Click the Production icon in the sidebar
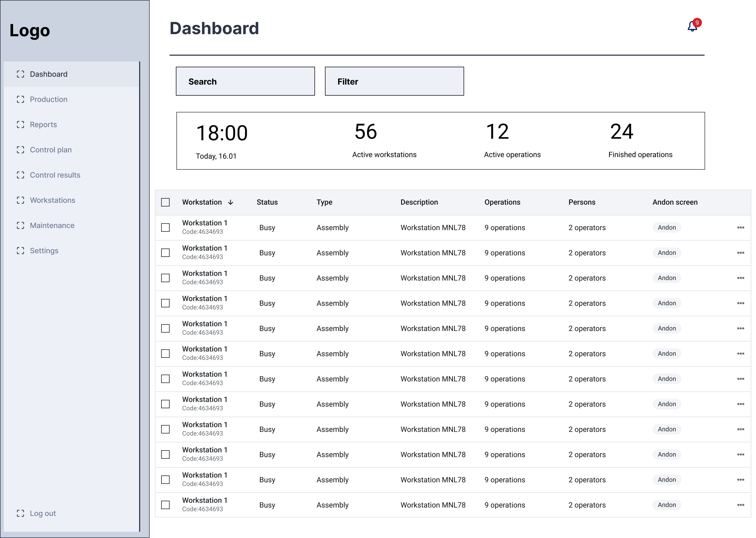The image size is (756, 538). [x=20, y=99]
